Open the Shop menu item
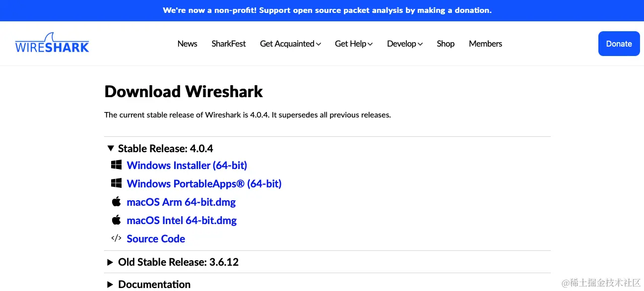644x291 pixels. coord(446,44)
